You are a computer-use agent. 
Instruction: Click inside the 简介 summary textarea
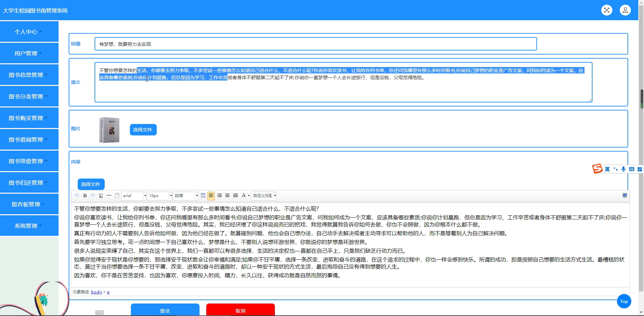(343, 82)
